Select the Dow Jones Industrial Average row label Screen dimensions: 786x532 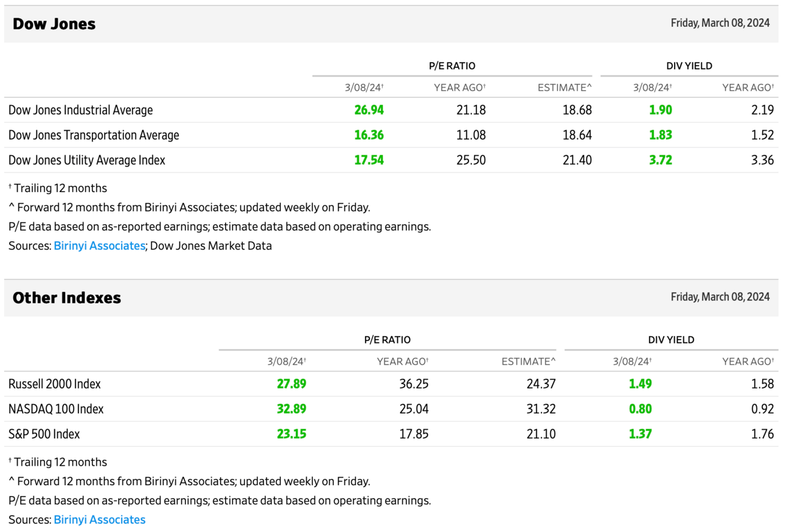coord(80,110)
